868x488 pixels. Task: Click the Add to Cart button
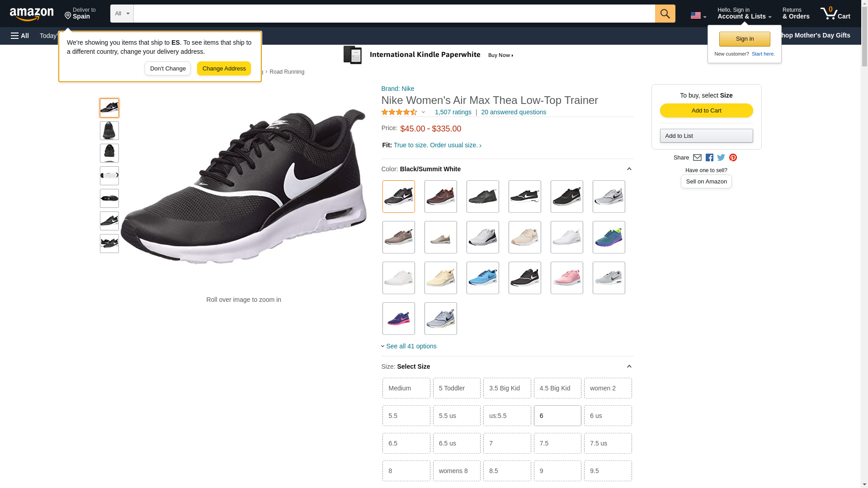[706, 111]
